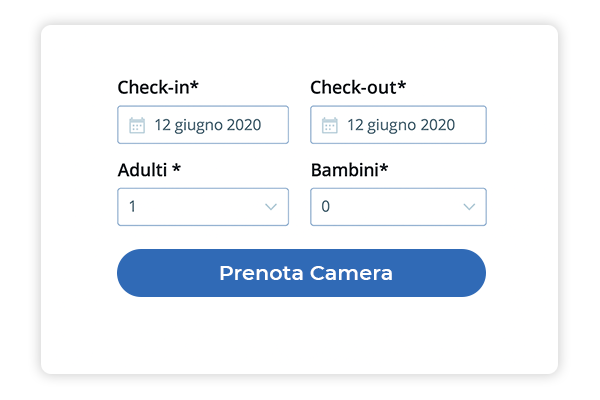Click the Adulti chevron arrow
Viewport: 600px width, 400px height.
point(270,207)
